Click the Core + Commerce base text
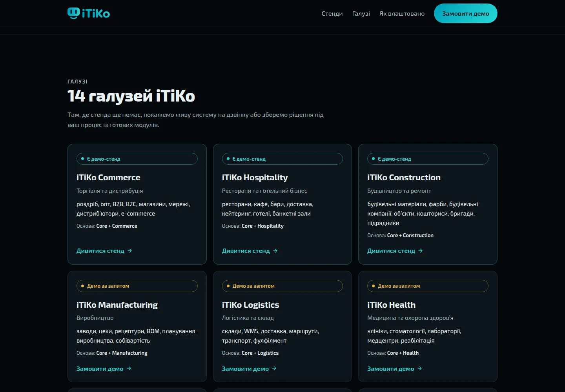565x392 pixels. tap(117, 226)
